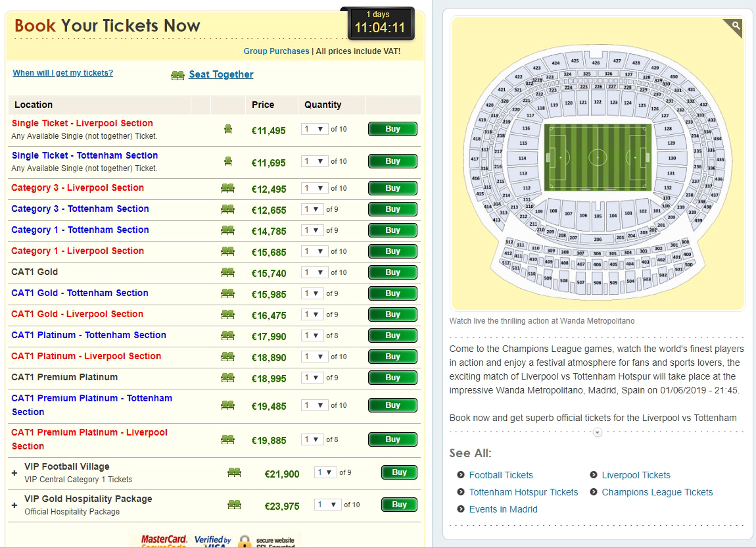The height and width of the screenshot is (548, 756).
Task: Click 'When will I get my tickets?' link
Action: pyautogui.click(x=63, y=73)
